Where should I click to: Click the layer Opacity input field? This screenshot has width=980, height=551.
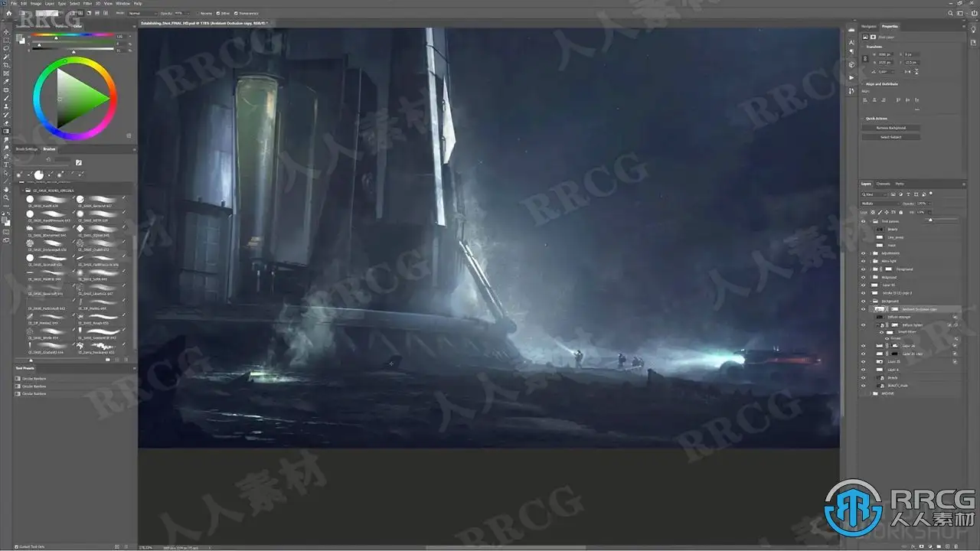pos(922,204)
